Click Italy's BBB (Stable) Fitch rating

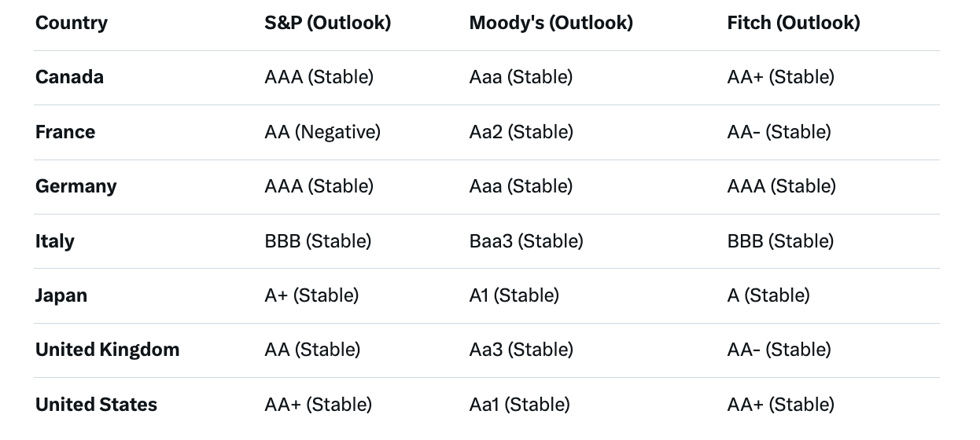780,241
